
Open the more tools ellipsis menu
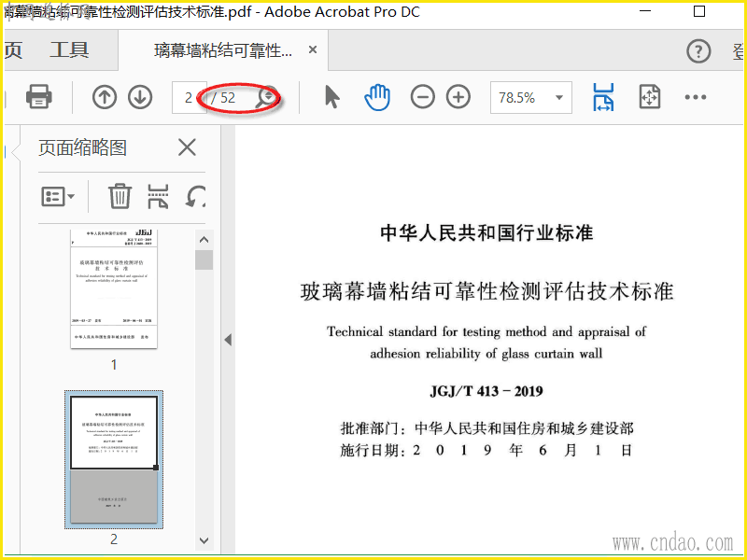click(x=695, y=97)
